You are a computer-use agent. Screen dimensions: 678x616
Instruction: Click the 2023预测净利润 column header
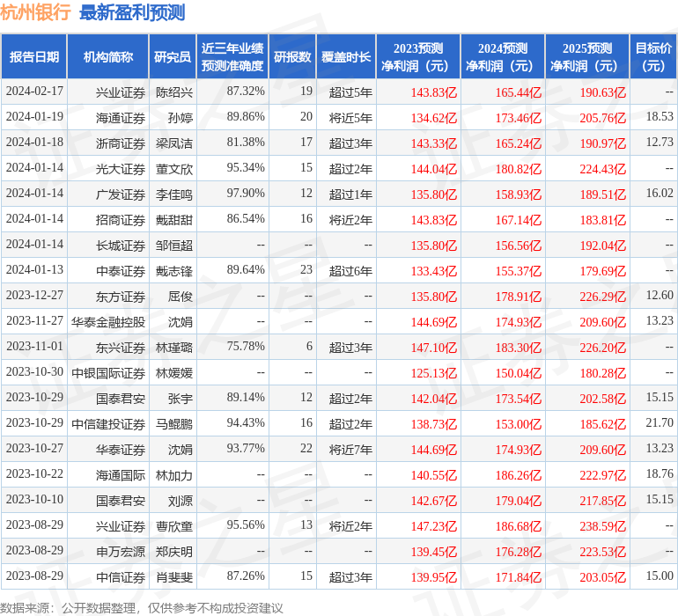coord(418,56)
